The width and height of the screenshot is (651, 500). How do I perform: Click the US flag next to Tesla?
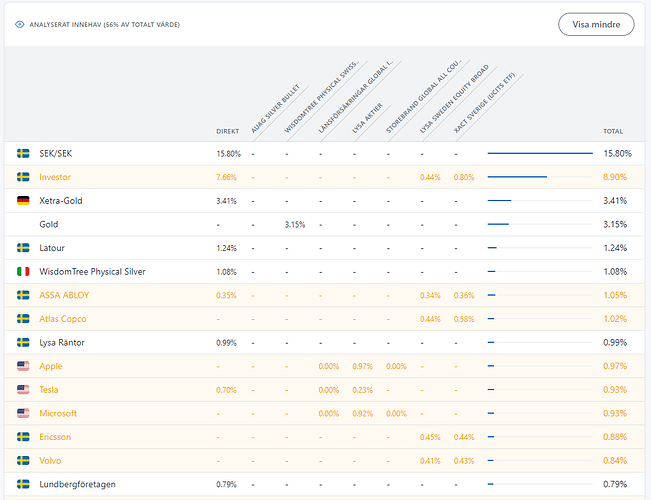pos(23,390)
